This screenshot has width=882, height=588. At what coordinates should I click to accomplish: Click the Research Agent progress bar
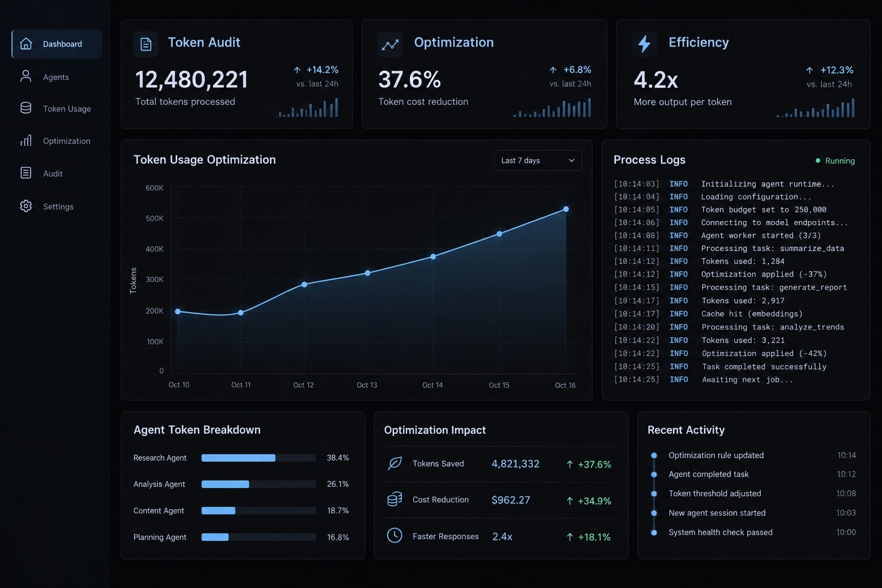(x=258, y=458)
